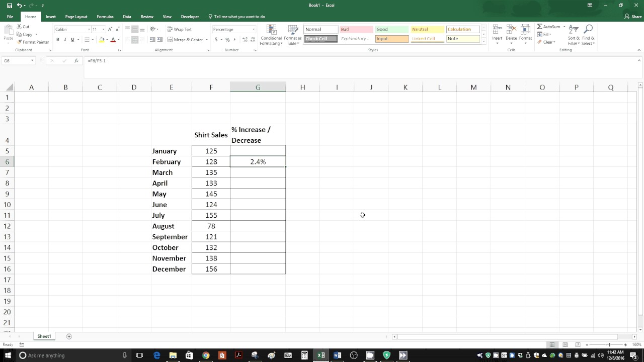644x362 pixels.
Task: Switch to the Developer tab
Action: (190, 17)
